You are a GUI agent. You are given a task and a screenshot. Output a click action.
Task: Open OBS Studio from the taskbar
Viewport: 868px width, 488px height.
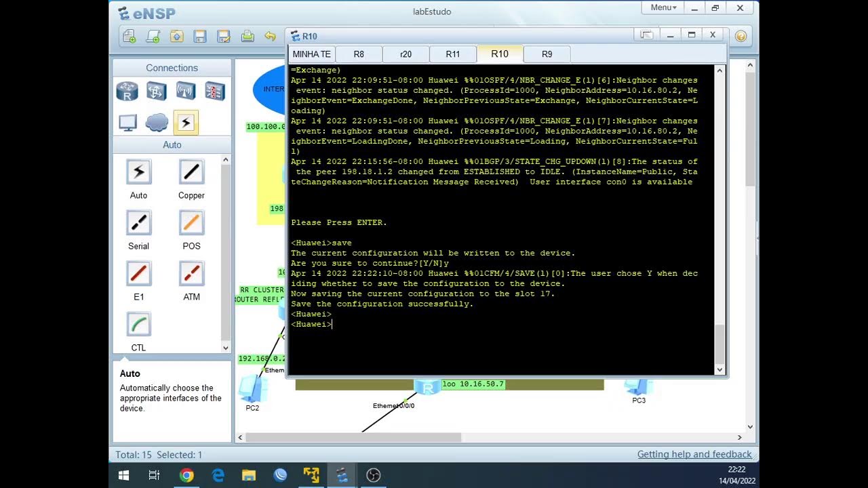click(x=374, y=475)
